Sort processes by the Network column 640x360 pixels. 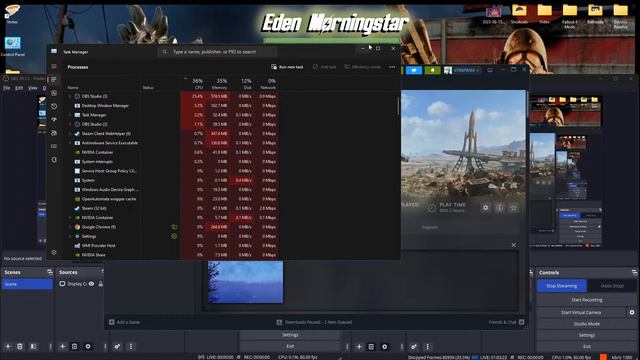(269, 84)
